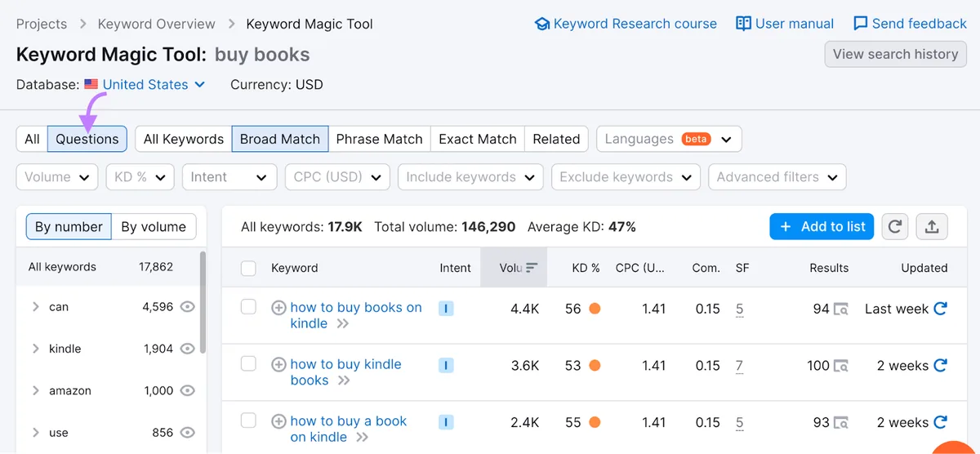The height and width of the screenshot is (454, 980).
Task: Tick checkbox for how to buy kindle books
Action: (x=249, y=364)
